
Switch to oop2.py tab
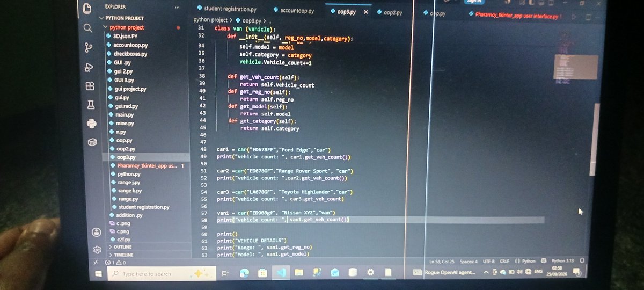[x=390, y=12]
